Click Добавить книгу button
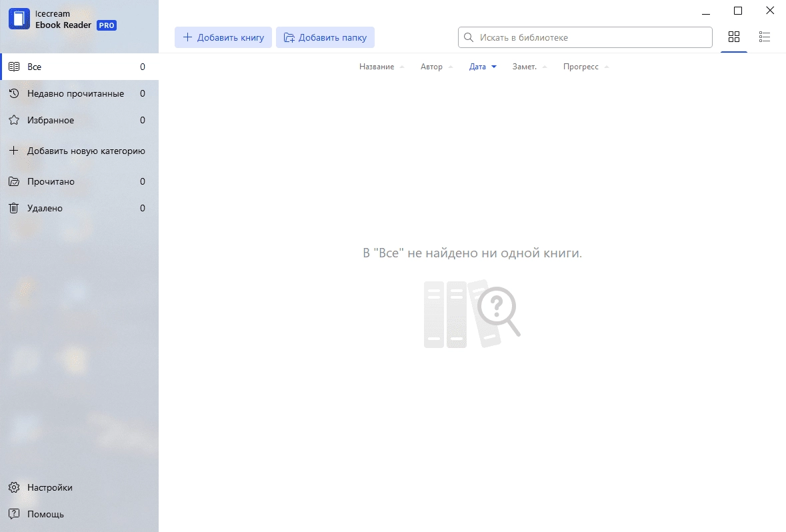This screenshot has height=532, width=786. coord(223,37)
